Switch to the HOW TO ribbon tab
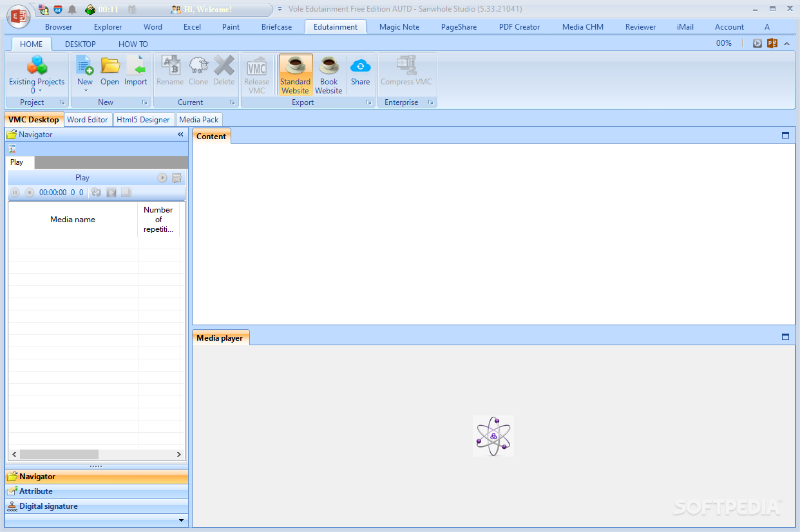The width and height of the screenshot is (800, 532). tap(133, 44)
